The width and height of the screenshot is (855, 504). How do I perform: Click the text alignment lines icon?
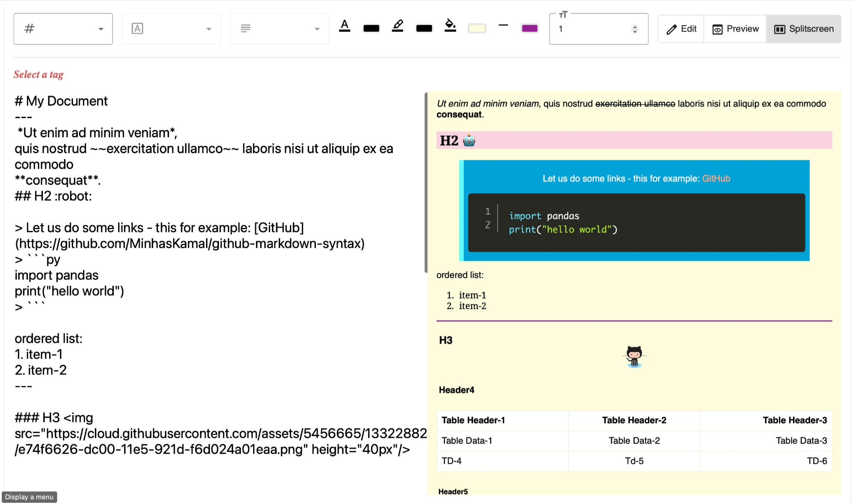pos(245,28)
